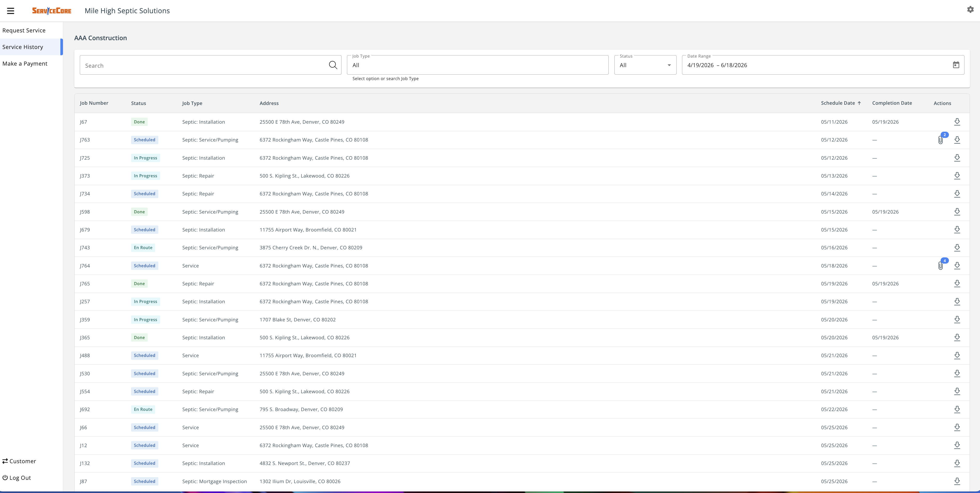Sort by Status column header

click(138, 103)
